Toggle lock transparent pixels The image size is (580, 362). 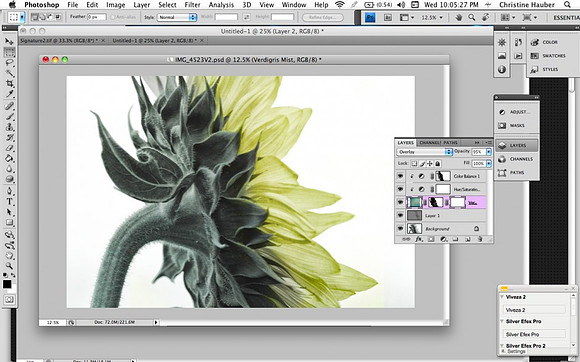tap(415, 163)
